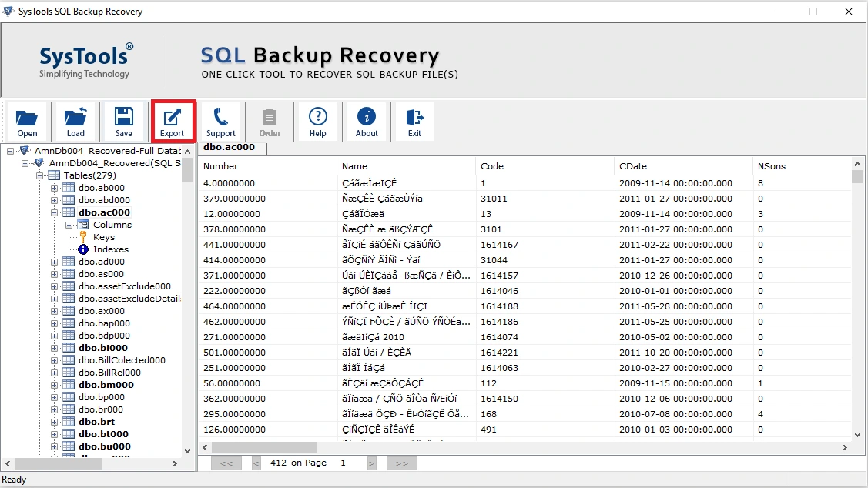Viewport: 868px width, 488px height.
Task: Sort by the Number column header
Action: pos(267,166)
